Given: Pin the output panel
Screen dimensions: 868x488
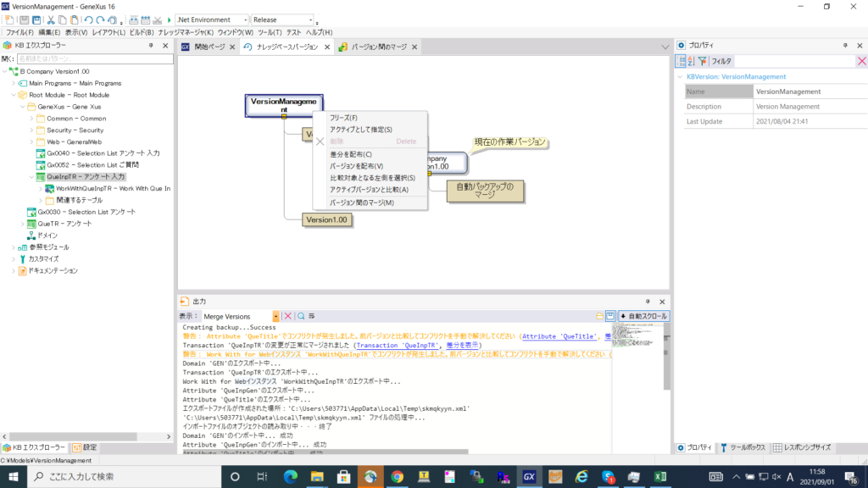Looking at the screenshot, I should coord(648,302).
